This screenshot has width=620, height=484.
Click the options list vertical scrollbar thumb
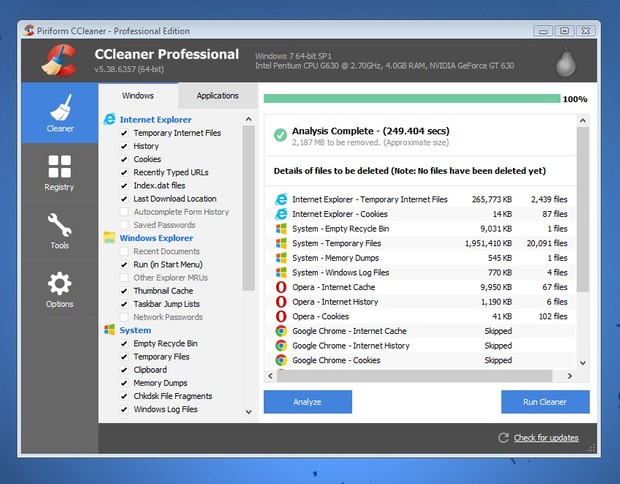coord(249,208)
